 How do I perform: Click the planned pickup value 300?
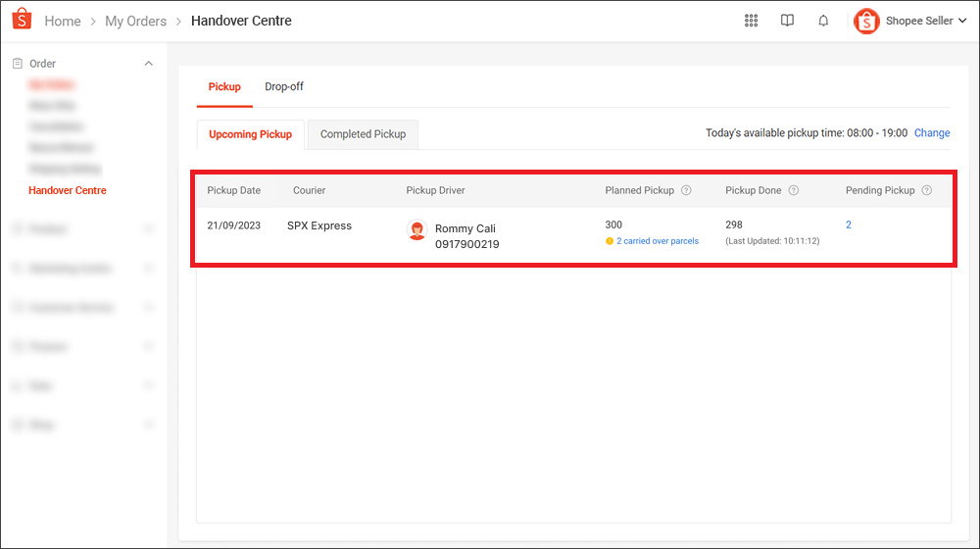click(613, 225)
